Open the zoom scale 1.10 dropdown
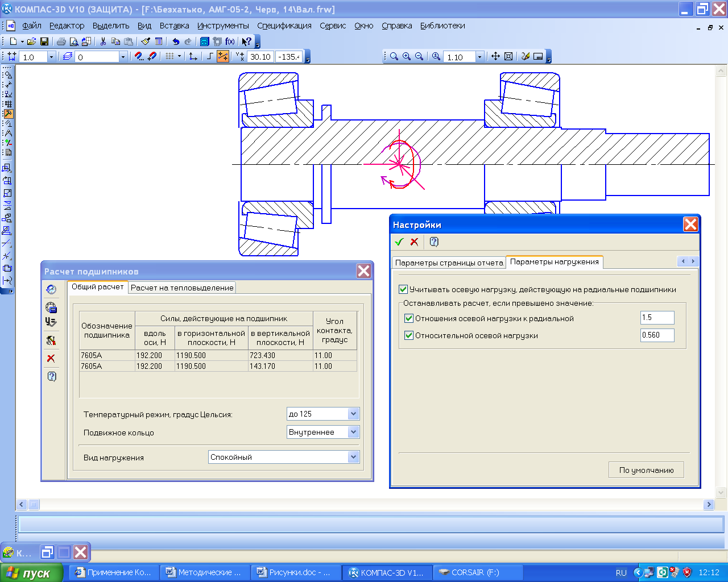728x582 pixels. pos(479,57)
